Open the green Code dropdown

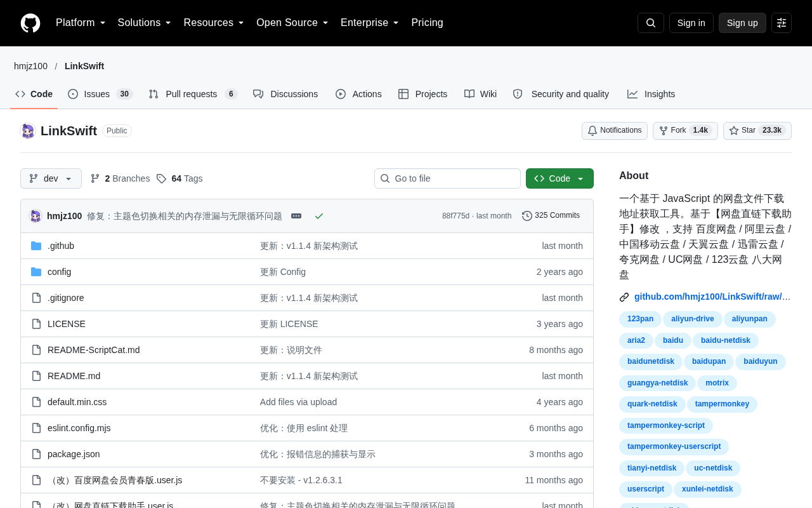tap(560, 178)
